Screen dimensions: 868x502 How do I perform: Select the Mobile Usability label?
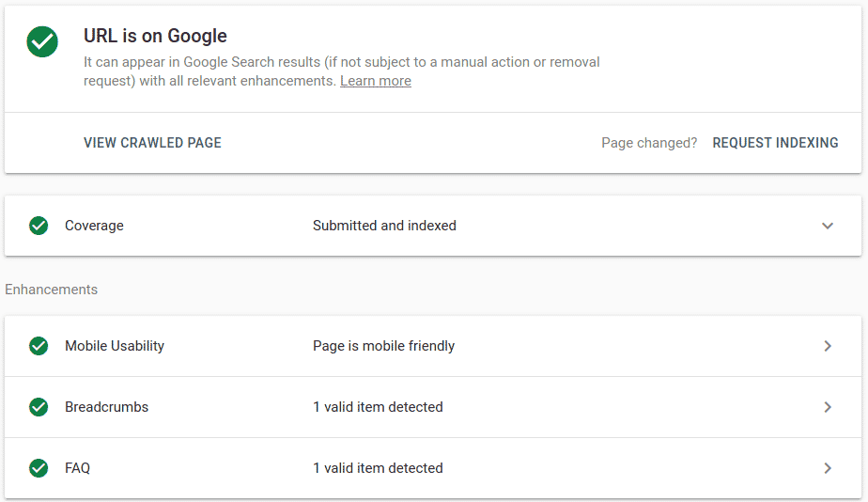pyautogui.click(x=115, y=346)
